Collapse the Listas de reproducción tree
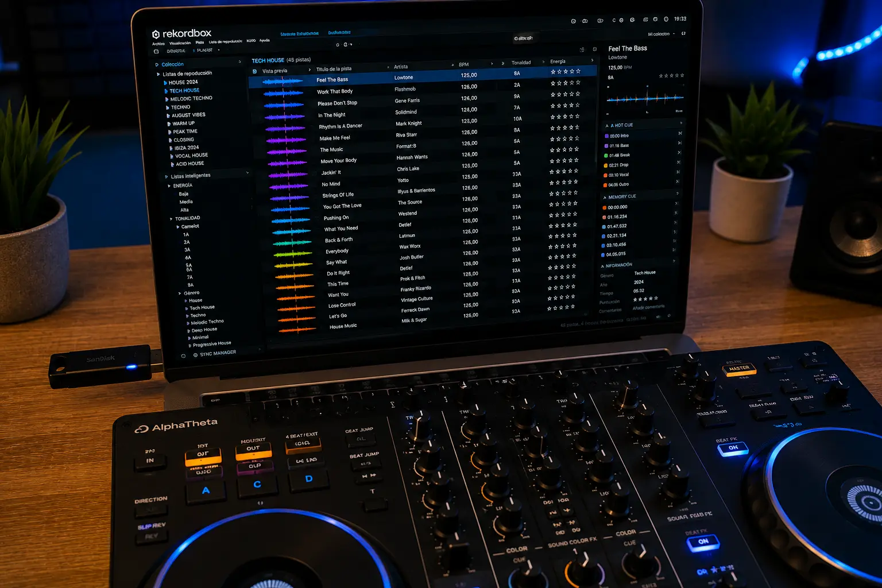This screenshot has height=588, width=882. pos(158,74)
